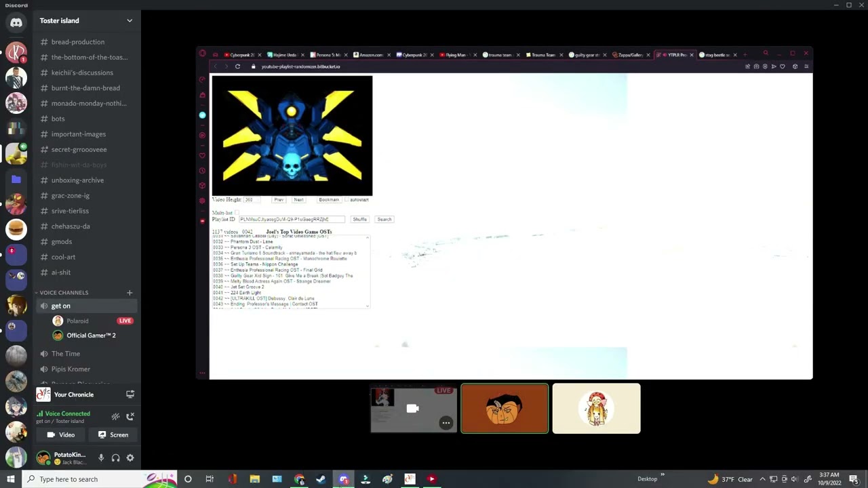The width and height of the screenshot is (868, 488).
Task: Switch to Amazon.com browser tab
Action: point(371,55)
